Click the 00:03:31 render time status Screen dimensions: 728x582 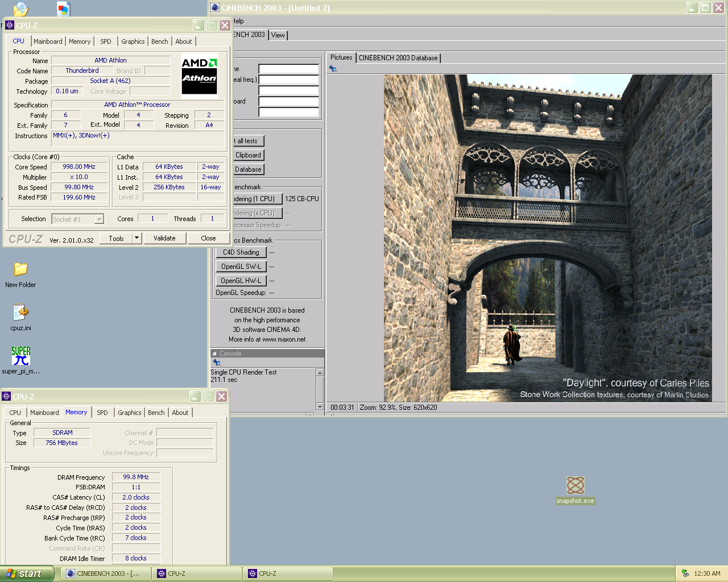pyautogui.click(x=342, y=408)
